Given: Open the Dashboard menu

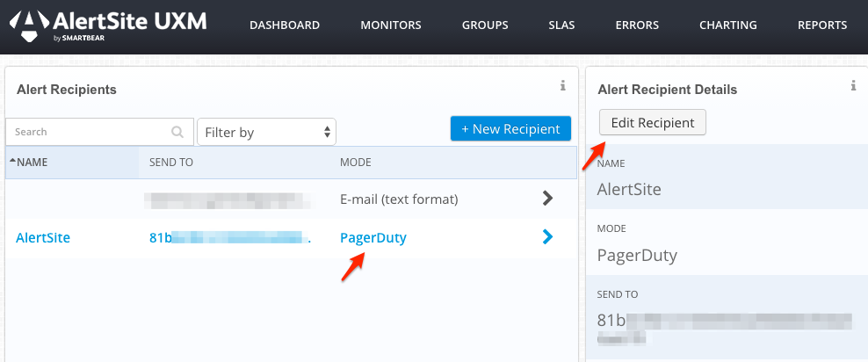Looking at the screenshot, I should (x=285, y=25).
